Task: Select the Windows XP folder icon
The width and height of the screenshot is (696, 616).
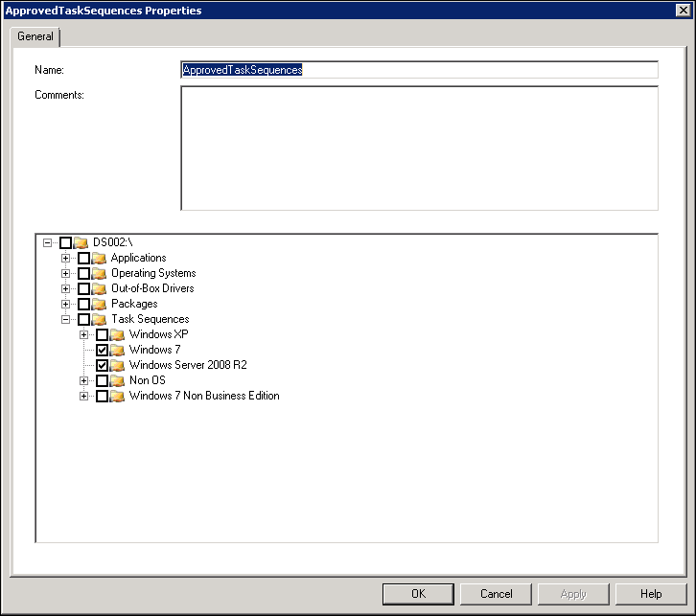Action: [117, 335]
